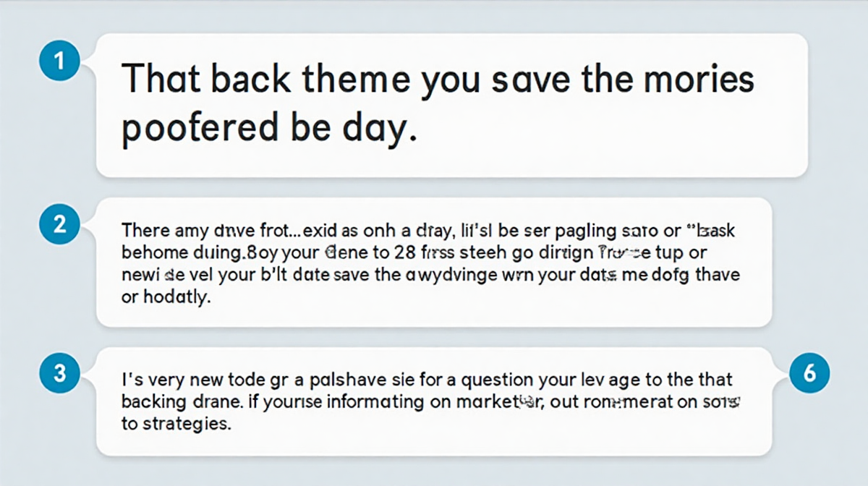
Task: Click the "or hodatly." line
Action: point(166,298)
